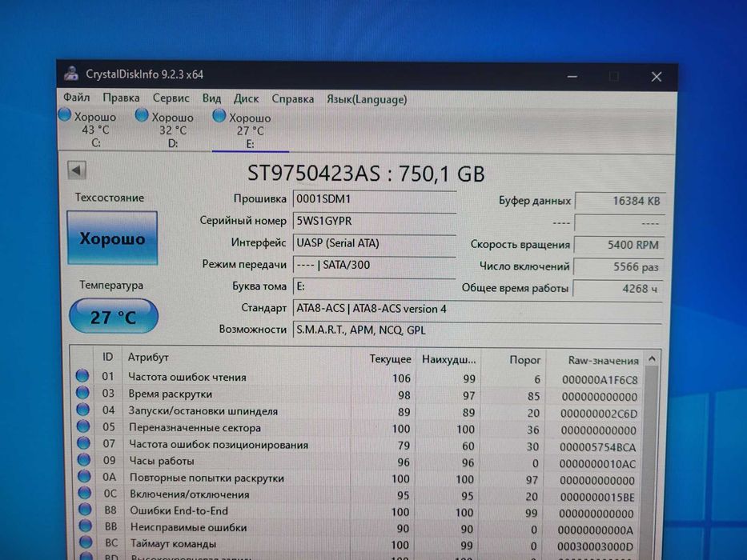747x560 pixels.
Task: Click the power-on count 5566 раз
Action: pos(618,266)
